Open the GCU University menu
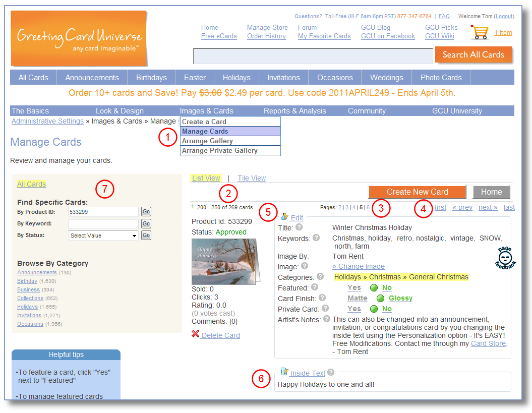This screenshot has height=413, width=532. coord(457,111)
